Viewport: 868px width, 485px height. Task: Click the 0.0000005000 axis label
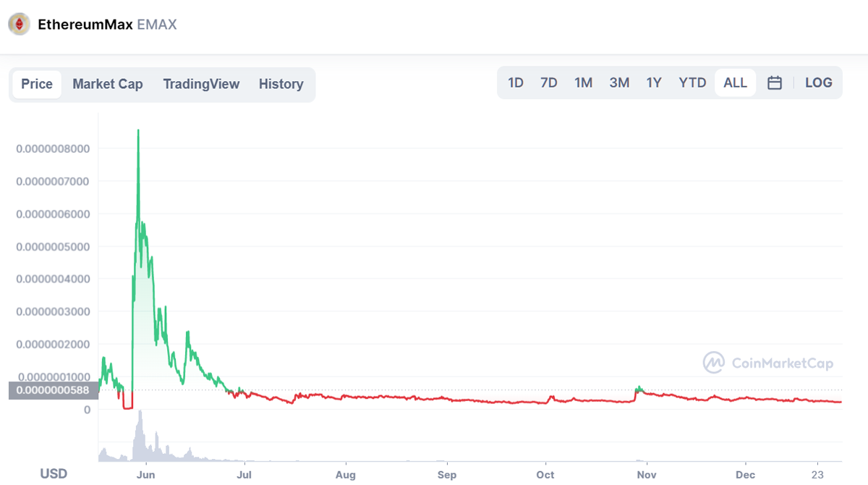53,246
